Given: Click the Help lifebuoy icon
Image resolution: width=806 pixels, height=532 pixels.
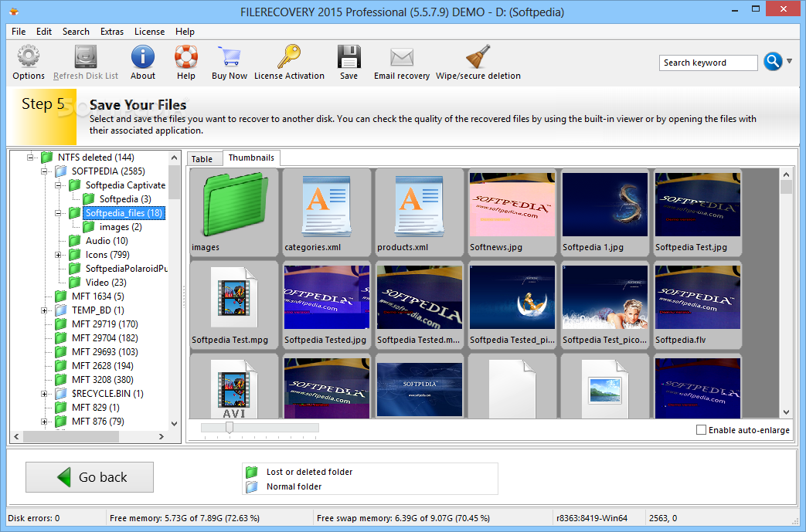Looking at the screenshot, I should (186, 56).
